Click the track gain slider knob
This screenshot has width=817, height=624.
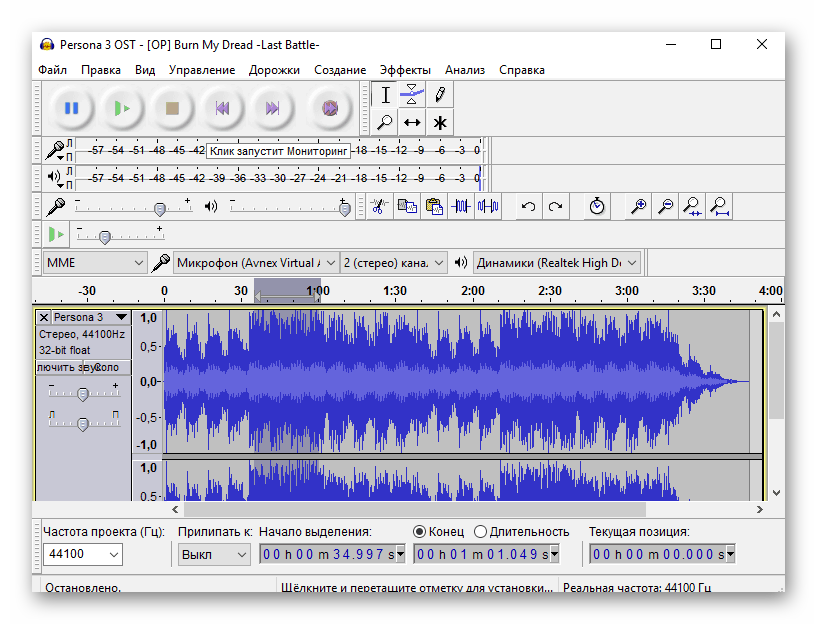[x=83, y=394]
